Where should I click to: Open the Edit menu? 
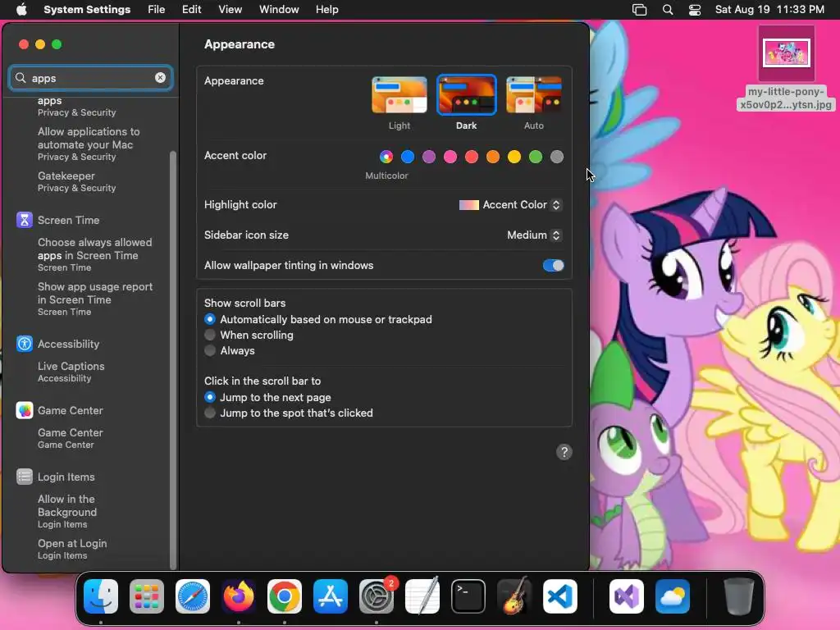pyautogui.click(x=191, y=10)
